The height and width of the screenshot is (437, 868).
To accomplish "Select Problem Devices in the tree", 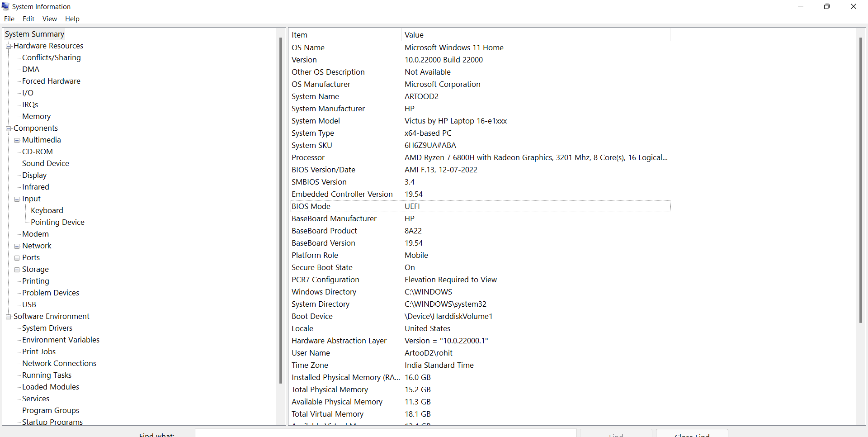I will (51, 293).
